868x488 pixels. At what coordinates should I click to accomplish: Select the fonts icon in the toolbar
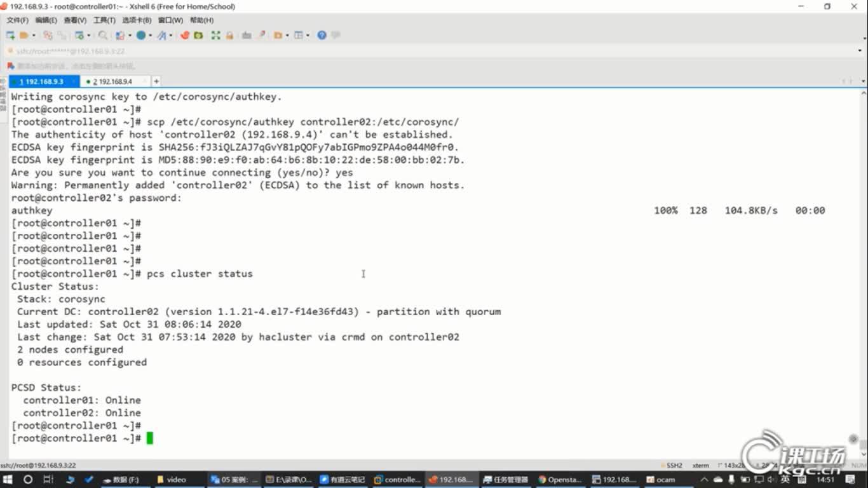[162, 36]
